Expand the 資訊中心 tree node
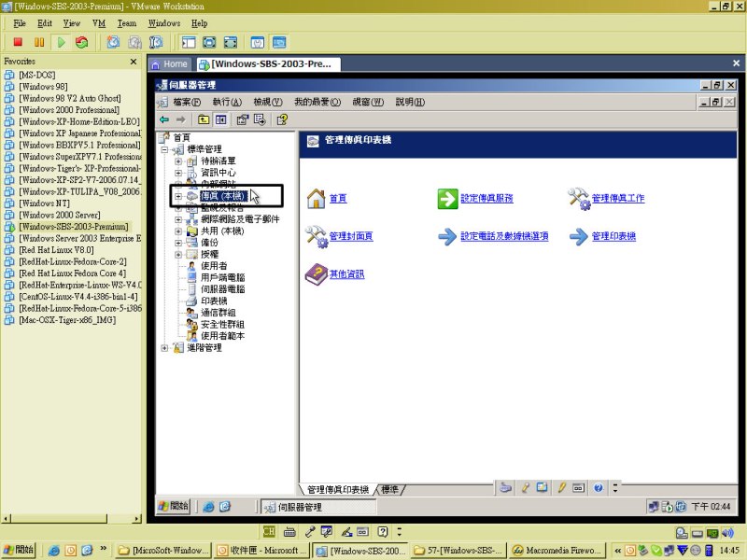Image resolution: width=747 pixels, height=560 pixels. tap(178, 173)
